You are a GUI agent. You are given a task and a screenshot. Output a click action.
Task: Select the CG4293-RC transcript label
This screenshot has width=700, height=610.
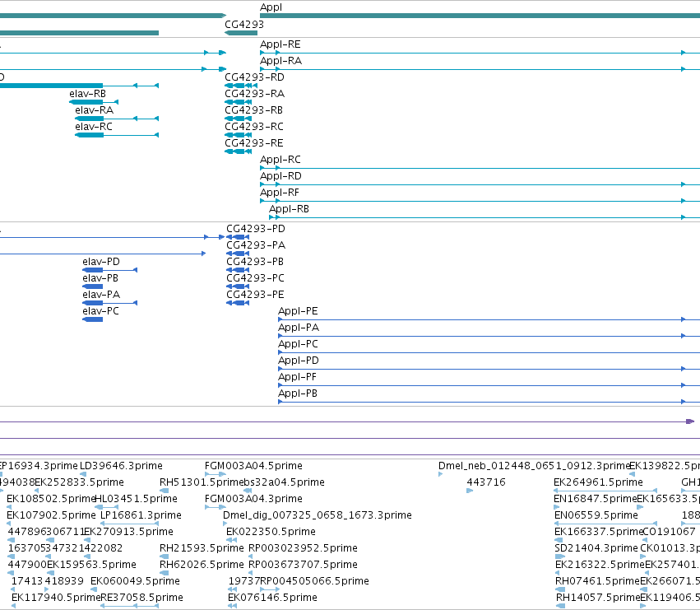pos(254,127)
